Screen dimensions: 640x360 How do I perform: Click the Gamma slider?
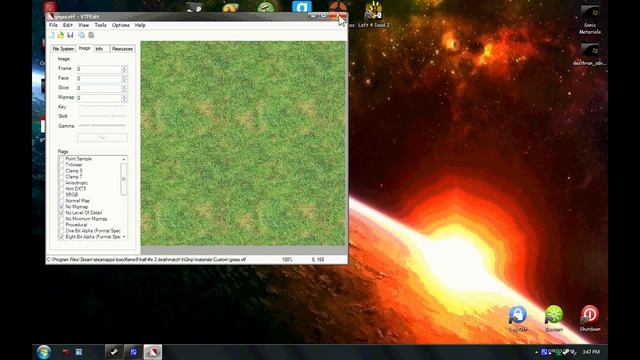102,126
